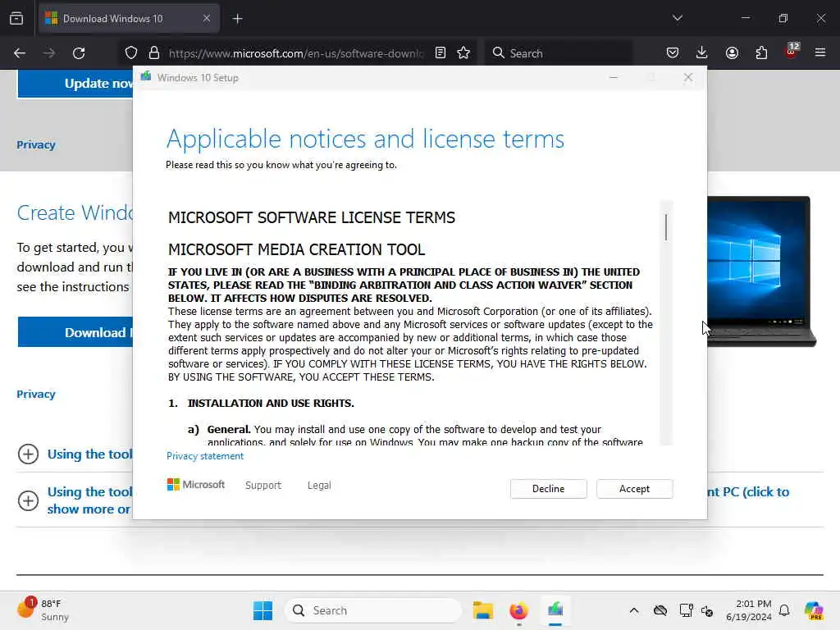Open File Explorer from taskbar
The width and height of the screenshot is (840, 630).
[482, 610]
